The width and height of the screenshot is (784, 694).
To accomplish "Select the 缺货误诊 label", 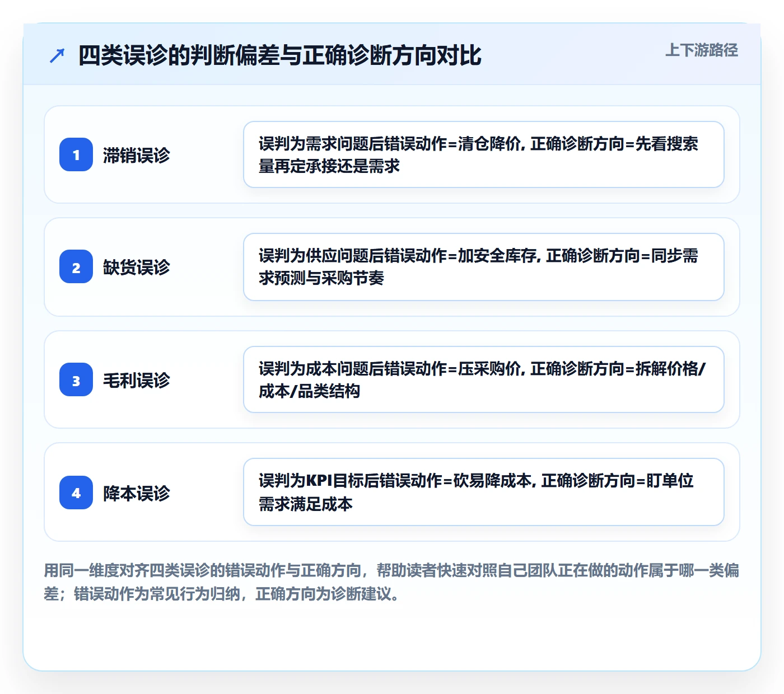I will [136, 267].
